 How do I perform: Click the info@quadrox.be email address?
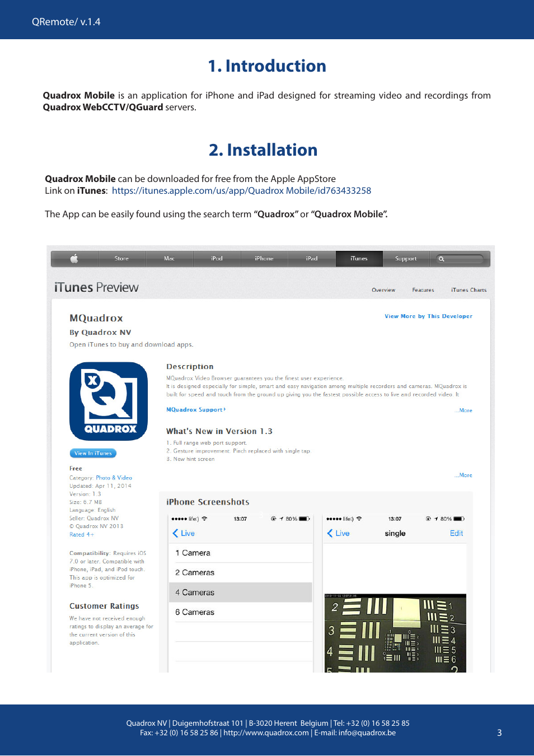pos(367,732)
